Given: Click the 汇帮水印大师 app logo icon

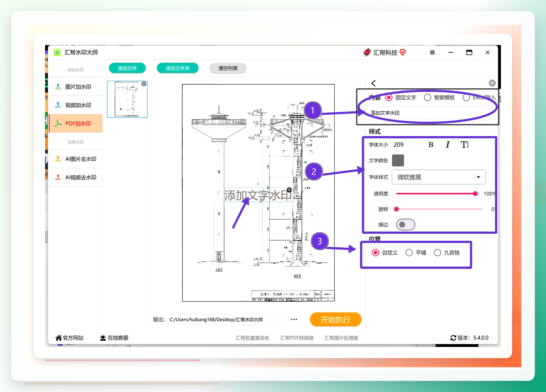Looking at the screenshot, I should [57, 52].
